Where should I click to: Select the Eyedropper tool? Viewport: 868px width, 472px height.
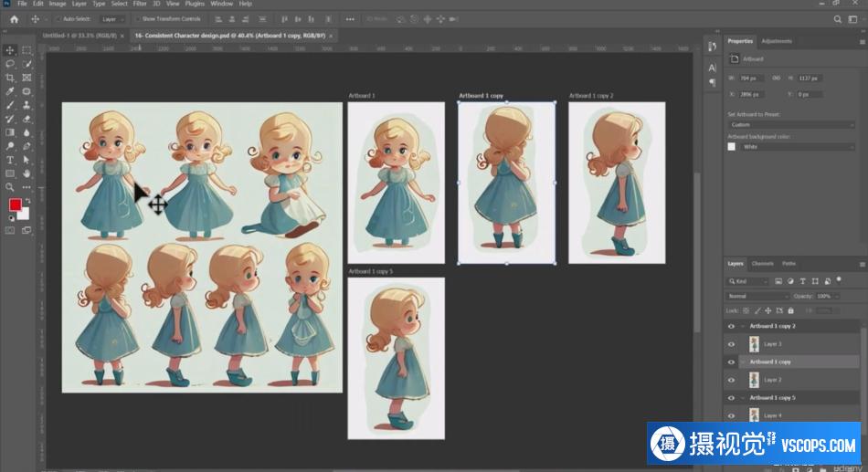pos(10,92)
